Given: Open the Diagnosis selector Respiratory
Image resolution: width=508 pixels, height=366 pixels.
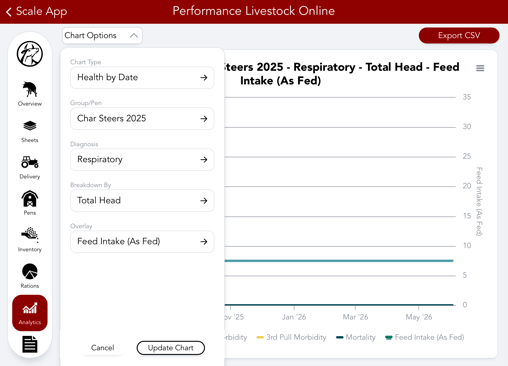Looking at the screenshot, I should tap(142, 159).
